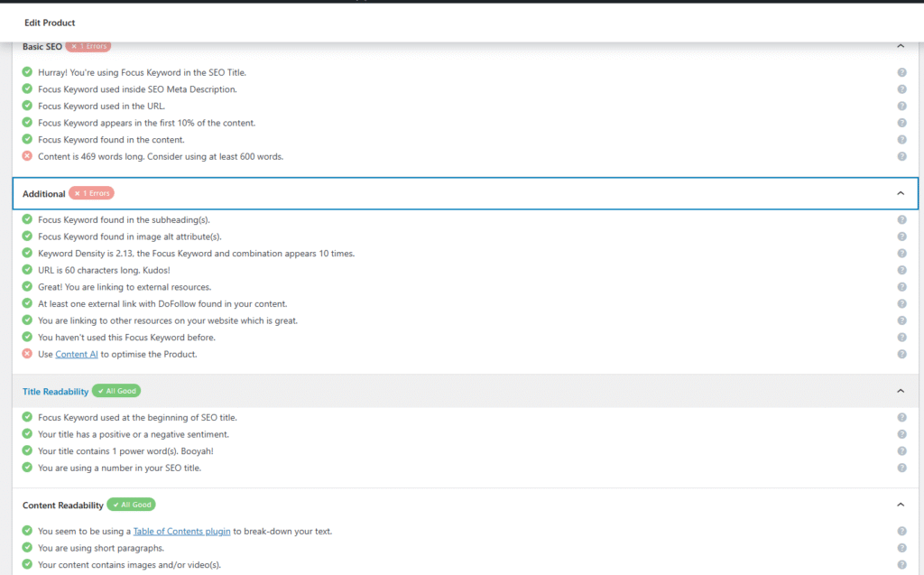Click the Title Readability heading

(x=55, y=391)
